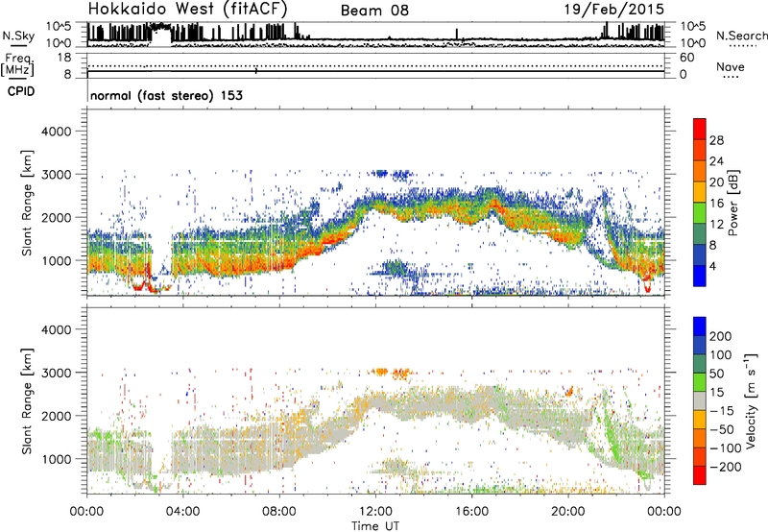Viewport: 768px width, 532px height.
Task: Click 'Slant Range [km]' label of velocity panel
Action: click(27, 400)
